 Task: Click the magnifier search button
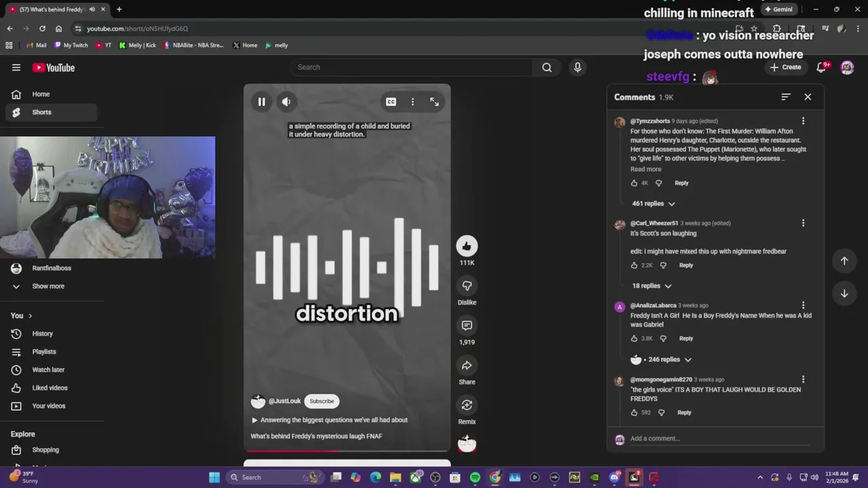pyautogui.click(x=547, y=67)
